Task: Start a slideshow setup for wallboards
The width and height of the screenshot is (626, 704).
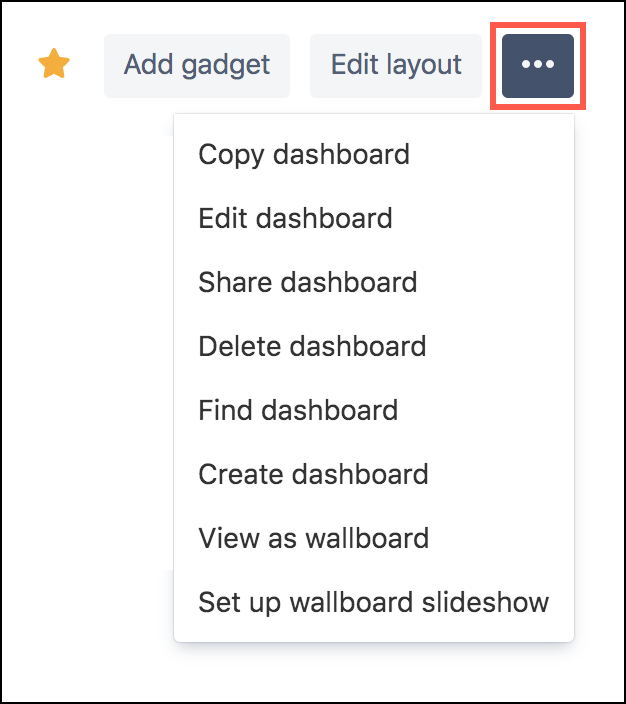Action: coord(373,602)
